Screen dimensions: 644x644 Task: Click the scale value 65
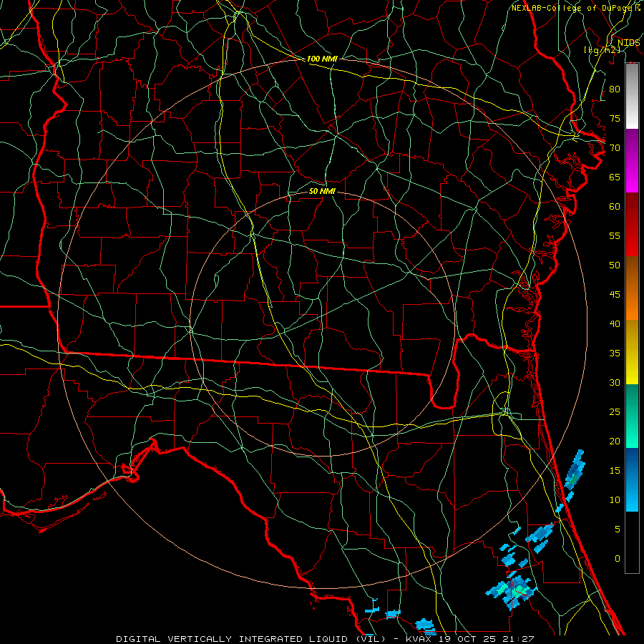coord(615,177)
